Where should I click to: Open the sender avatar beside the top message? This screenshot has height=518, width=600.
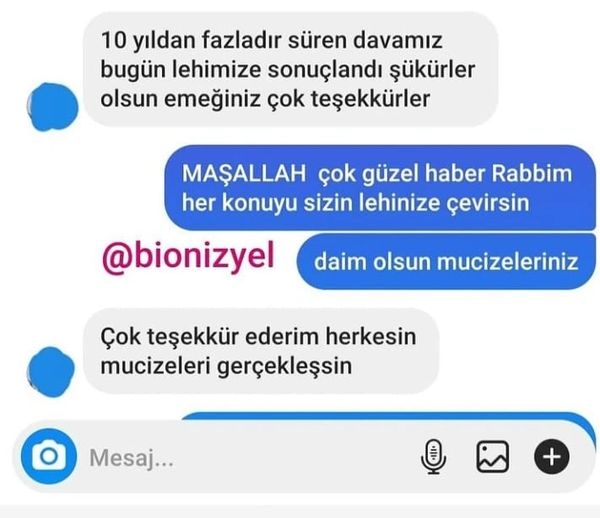pos(53,107)
